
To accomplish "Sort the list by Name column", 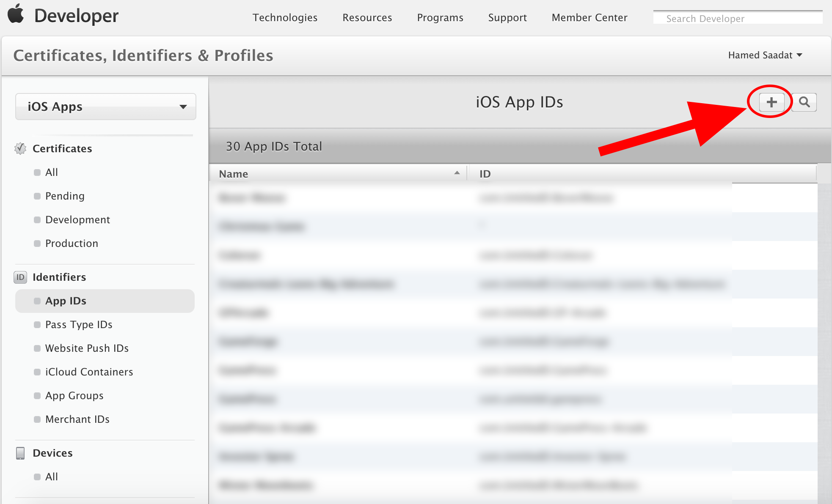I will tap(339, 174).
